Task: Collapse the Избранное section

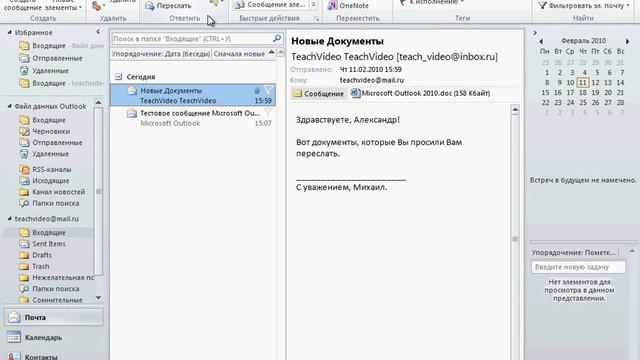Action: pos(9,32)
